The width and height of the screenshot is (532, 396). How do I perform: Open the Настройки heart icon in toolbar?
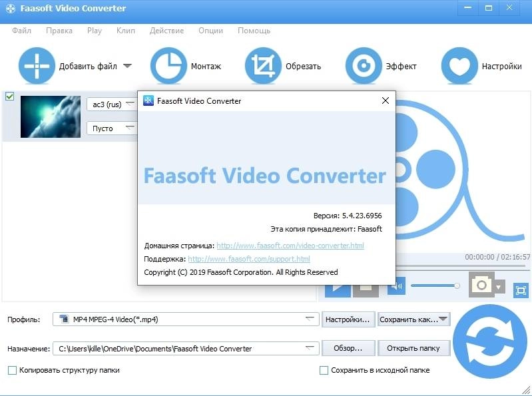pyautogui.click(x=459, y=66)
